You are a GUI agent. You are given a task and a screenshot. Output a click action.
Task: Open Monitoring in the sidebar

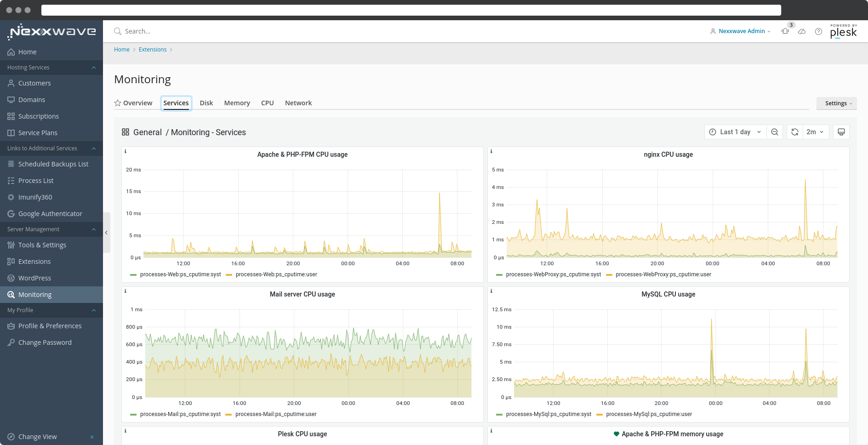click(51, 295)
